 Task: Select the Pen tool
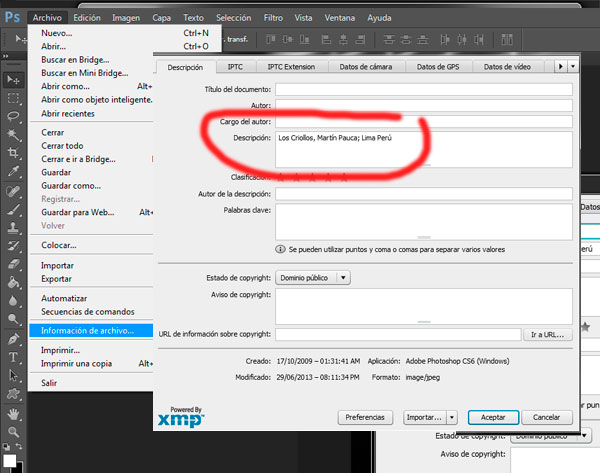coord(13,339)
